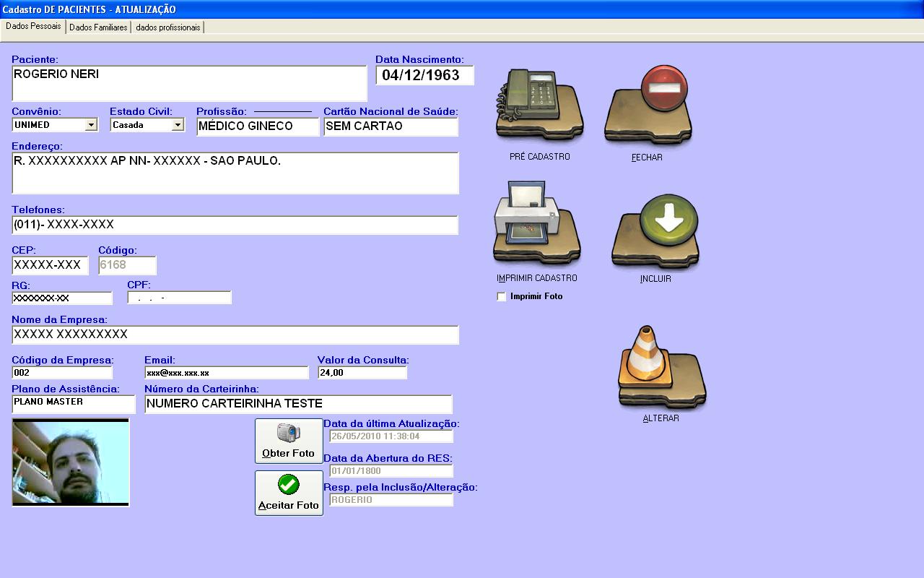The width and height of the screenshot is (924, 578).
Task: Click the Paciente name field
Action: 189,84
